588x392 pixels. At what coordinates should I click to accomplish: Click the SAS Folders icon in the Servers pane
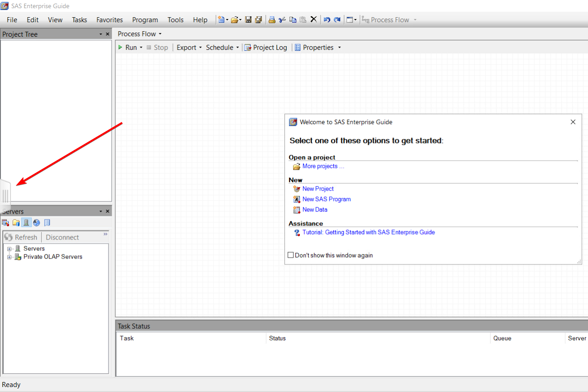(x=16, y=222)
